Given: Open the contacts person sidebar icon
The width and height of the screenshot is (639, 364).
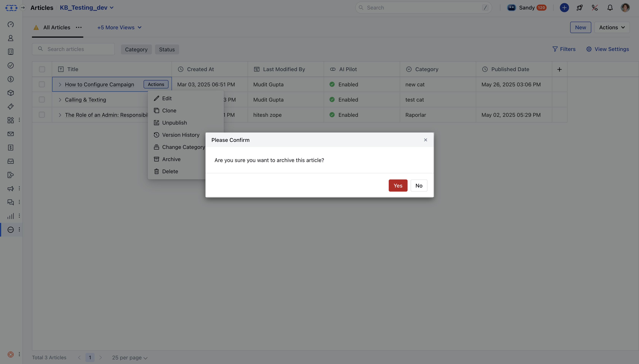Looking at the screenshot, I should click(x=10, y=38).
